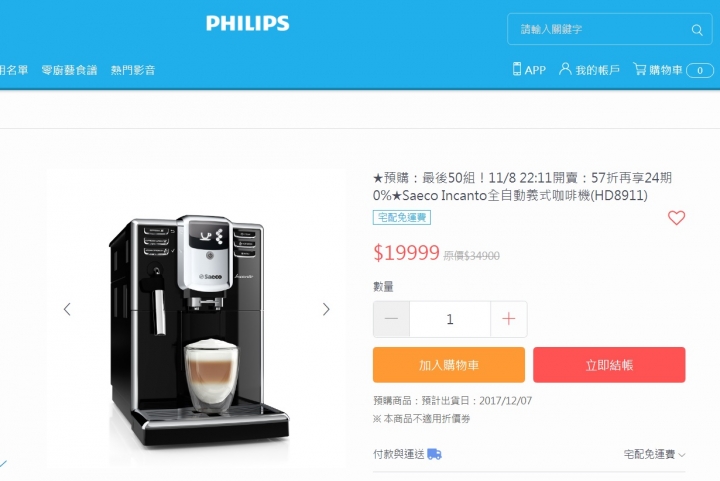
Task: Open 零廚藝食譜 menu item
Action: tap(69, 70)
